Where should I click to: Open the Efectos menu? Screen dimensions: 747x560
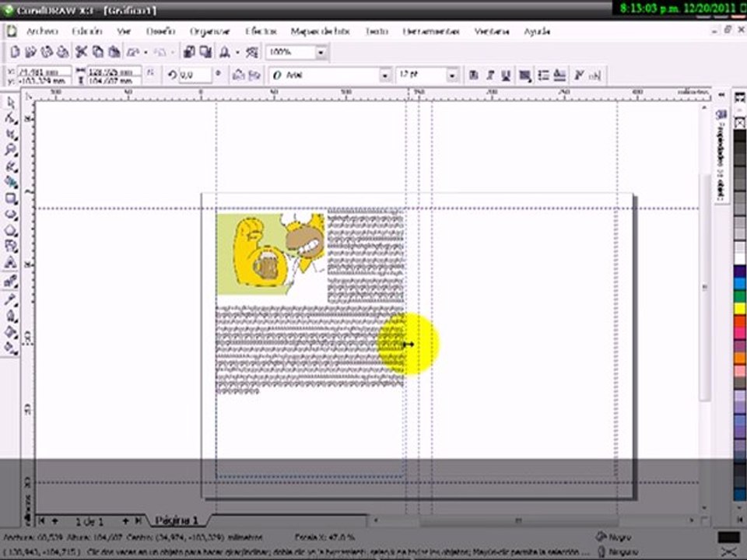[x=261, y=31]
